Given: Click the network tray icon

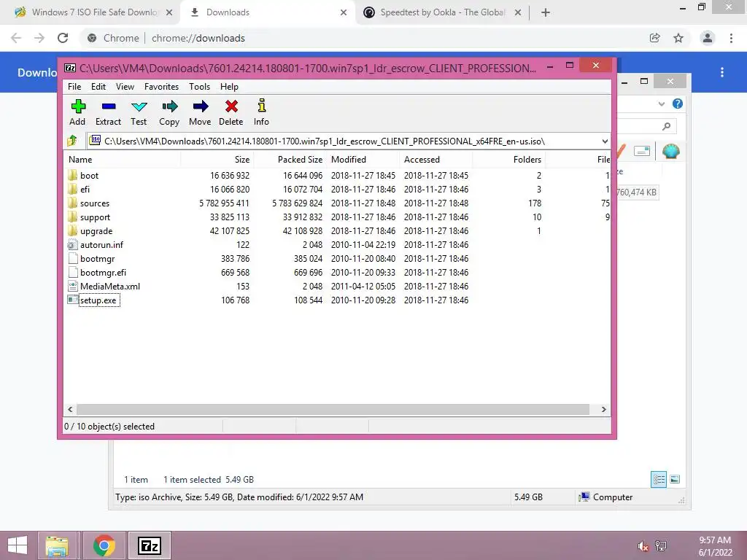Looking at the screenshot, I should tap(661, 546).
